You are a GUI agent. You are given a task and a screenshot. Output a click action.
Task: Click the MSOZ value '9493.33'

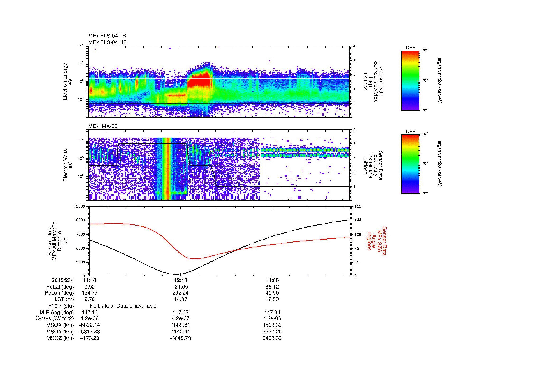(x=272, y=338)
